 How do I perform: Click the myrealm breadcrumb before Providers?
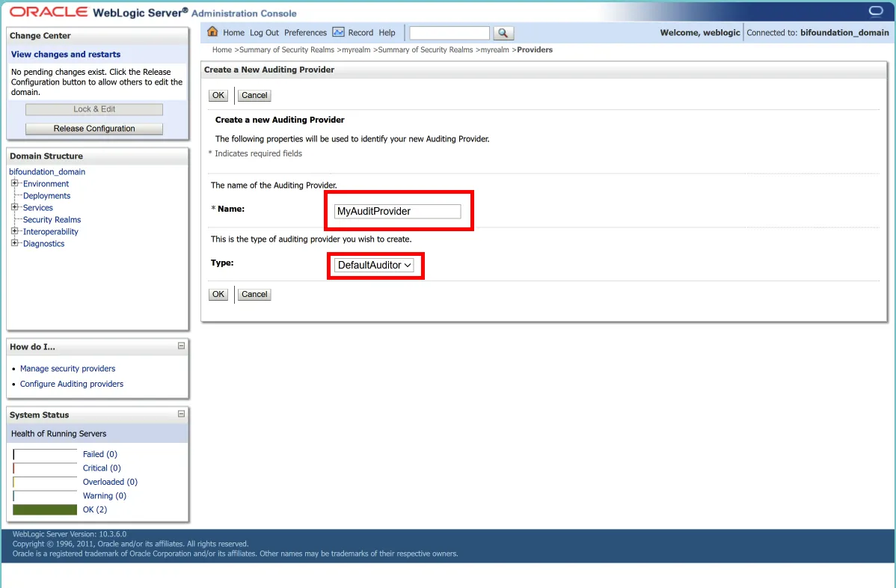pyautogui.click(x=494, y=49)
